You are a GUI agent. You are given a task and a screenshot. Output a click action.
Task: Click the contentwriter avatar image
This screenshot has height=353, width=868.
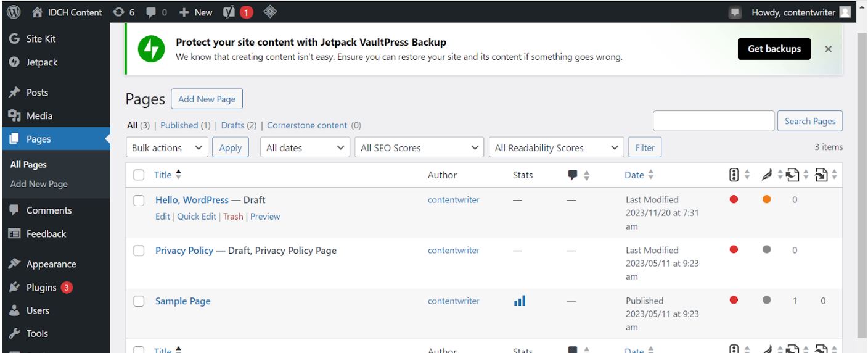tap(846, 12)
